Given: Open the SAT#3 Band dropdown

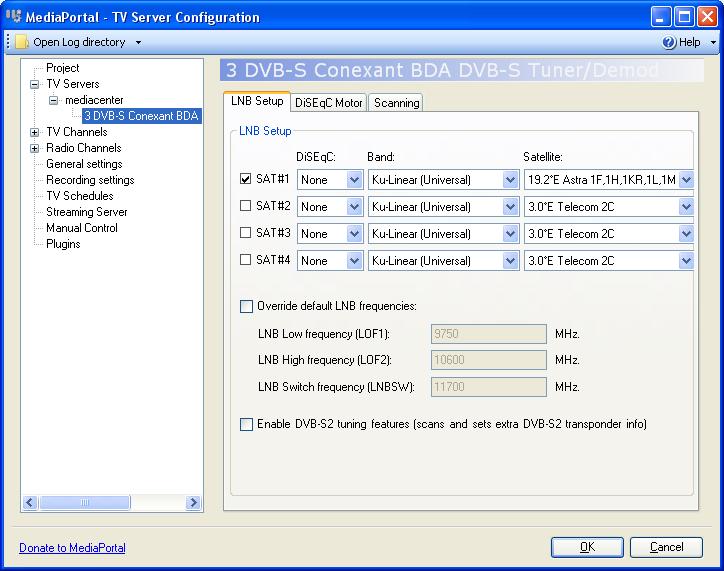Looking at the screenshot, I should pyautogui.click(x=510, y=234).
